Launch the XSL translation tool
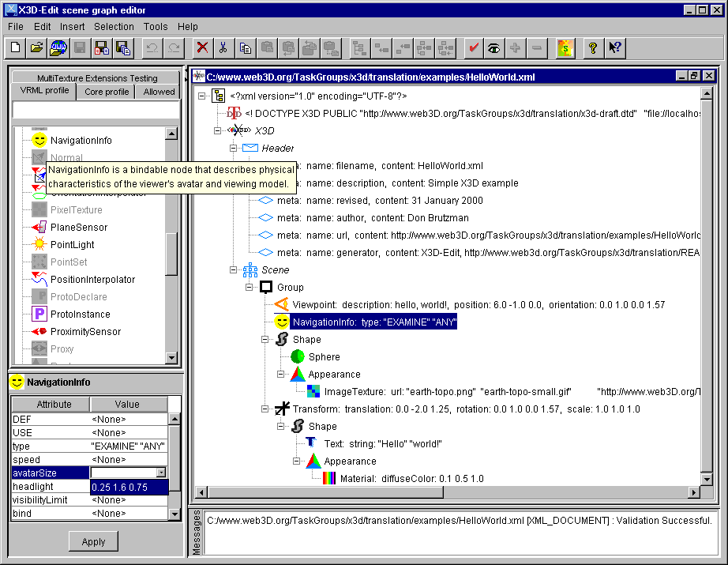This screenshot has width=728, height=565. 565,48
